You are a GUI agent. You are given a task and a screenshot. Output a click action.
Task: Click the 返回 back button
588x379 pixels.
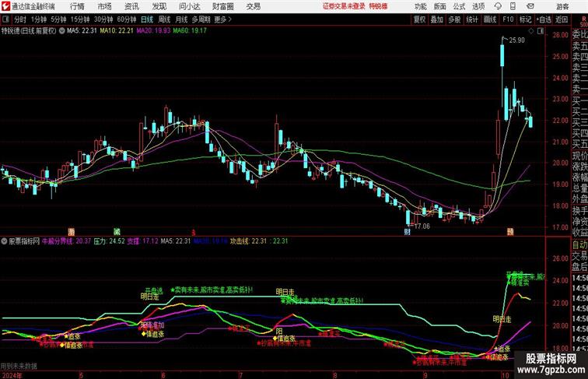[562, 19]
